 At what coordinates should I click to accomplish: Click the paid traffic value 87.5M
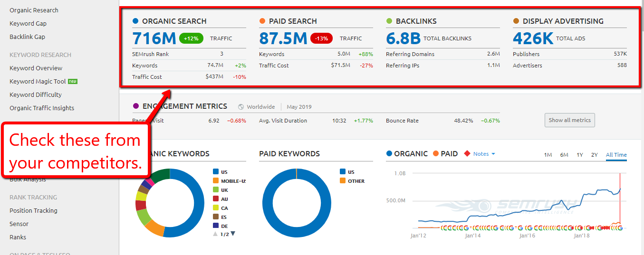click(283, 38)
